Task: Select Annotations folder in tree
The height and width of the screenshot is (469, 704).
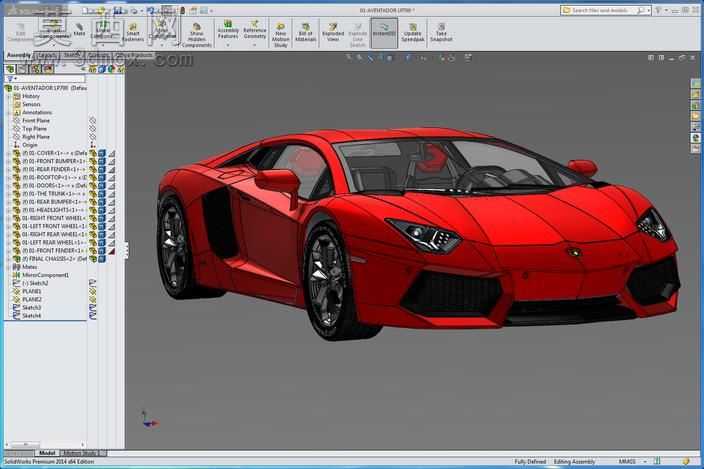Action: click(37, 112)
